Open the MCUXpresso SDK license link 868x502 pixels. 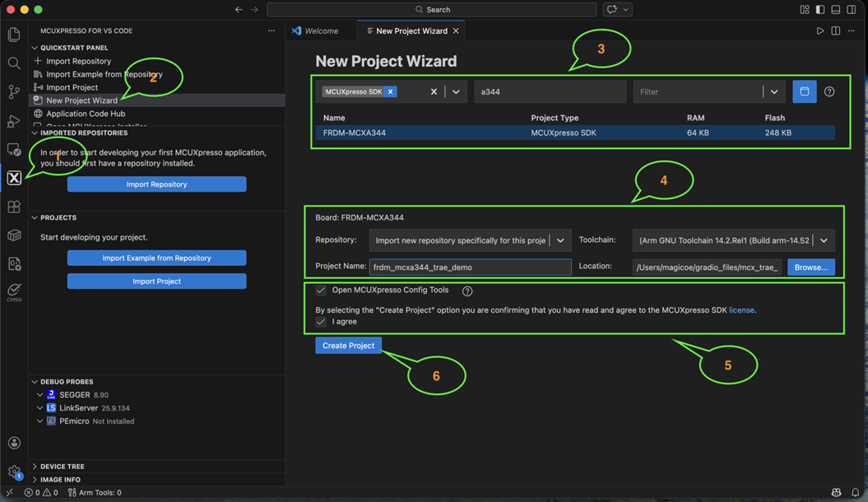click(x=741, y=310)
